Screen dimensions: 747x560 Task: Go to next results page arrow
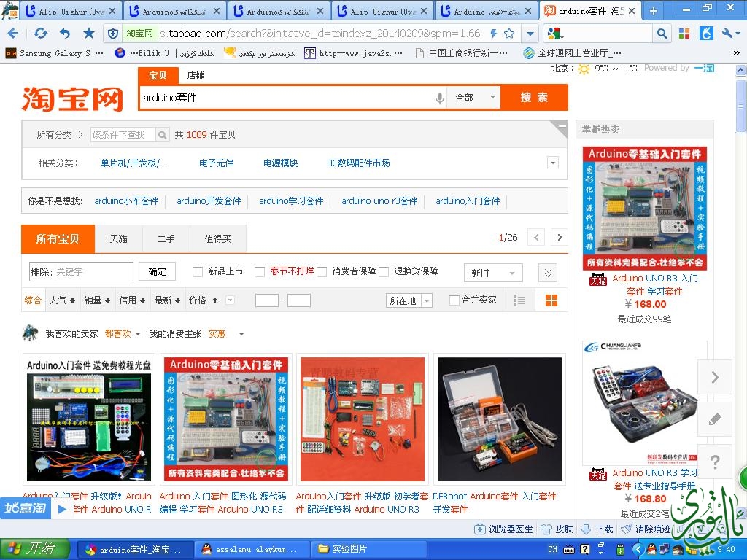560,237
